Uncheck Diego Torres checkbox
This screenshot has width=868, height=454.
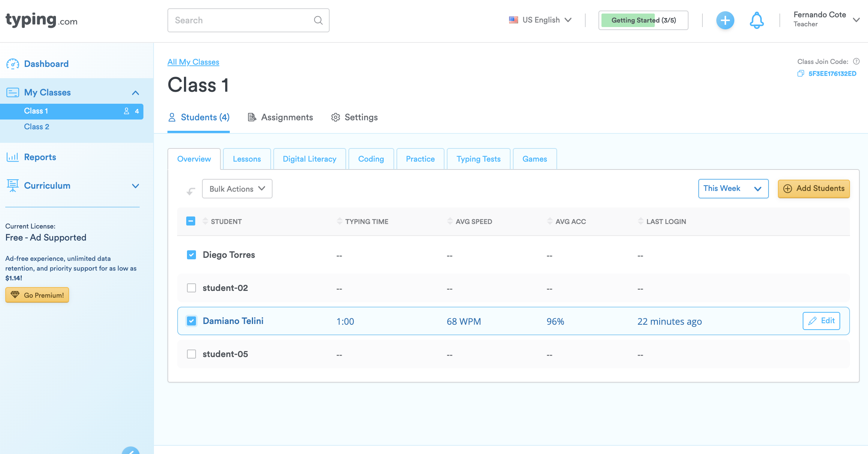click(191, 255)
